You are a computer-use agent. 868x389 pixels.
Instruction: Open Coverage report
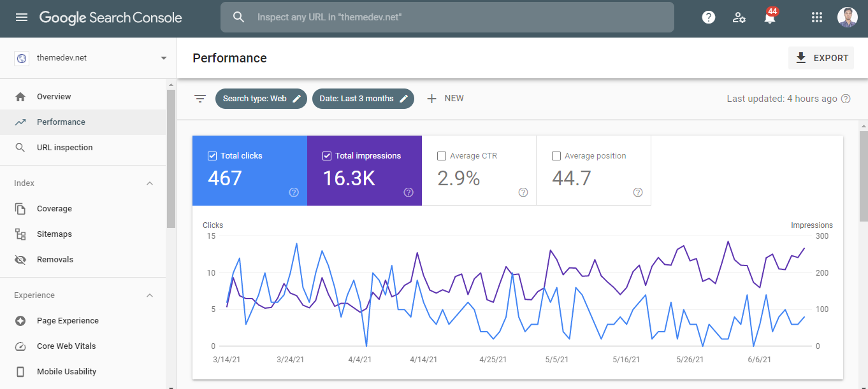pyautogui.click(x=83, y=209)
